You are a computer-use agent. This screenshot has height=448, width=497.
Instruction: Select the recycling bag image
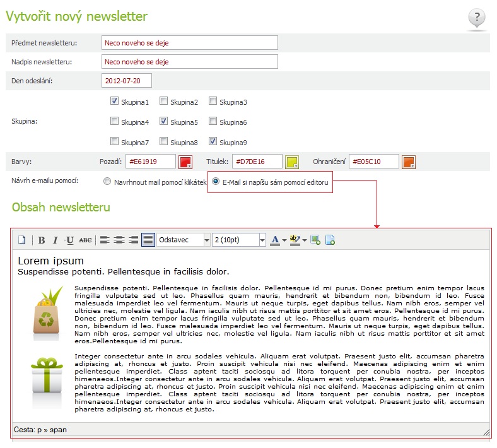click(x=47, y=313)
